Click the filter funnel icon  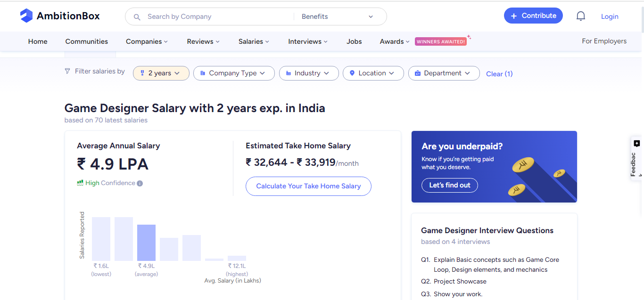click(x=67, y=72)
